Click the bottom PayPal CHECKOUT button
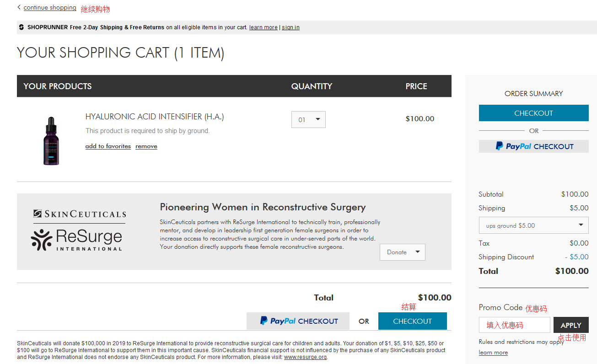The height and width of the screenshot is (364, 597). click(x=298, y=321)
